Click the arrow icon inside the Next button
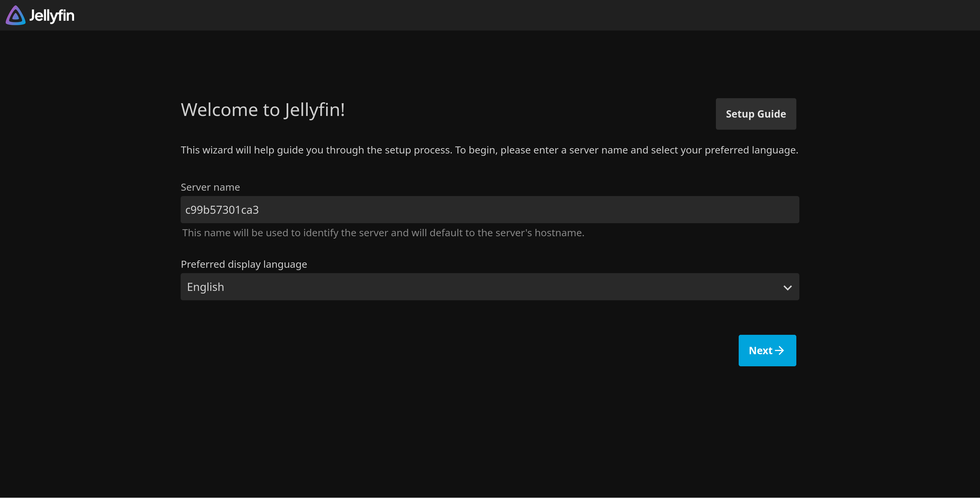This screenshot has height=498, width=980. click(x=780, y=350)
